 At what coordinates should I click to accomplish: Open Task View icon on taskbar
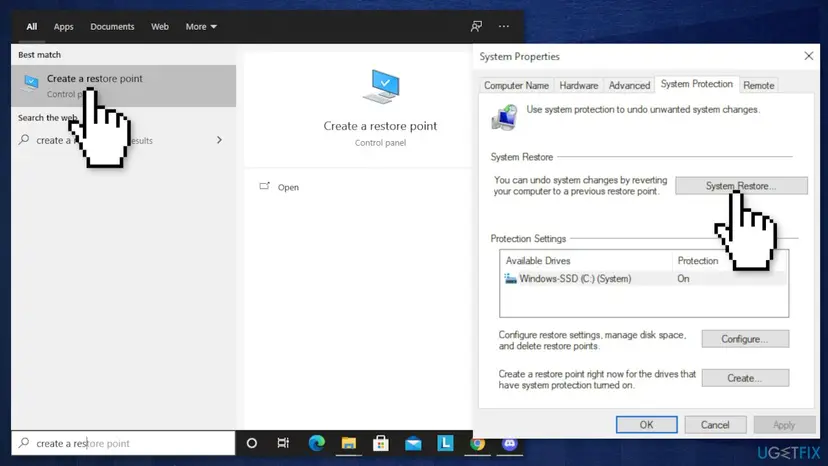pyautogui.click(x=283, y=443)
